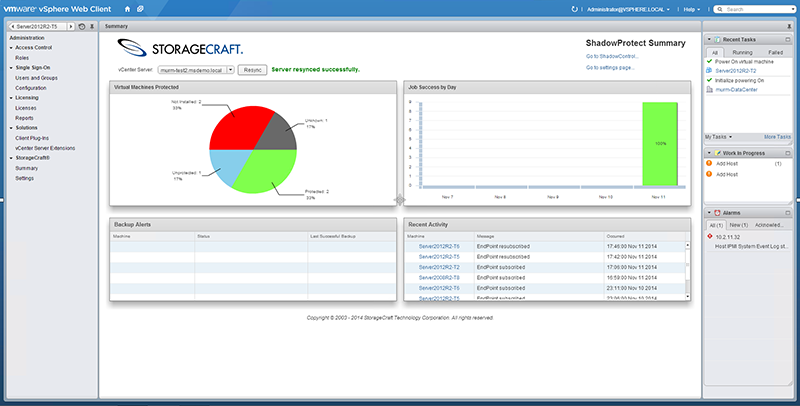The width and height of the screenshot is (800, 406).
Task: Pin the right sidebar panel
Action: point(790,27)
